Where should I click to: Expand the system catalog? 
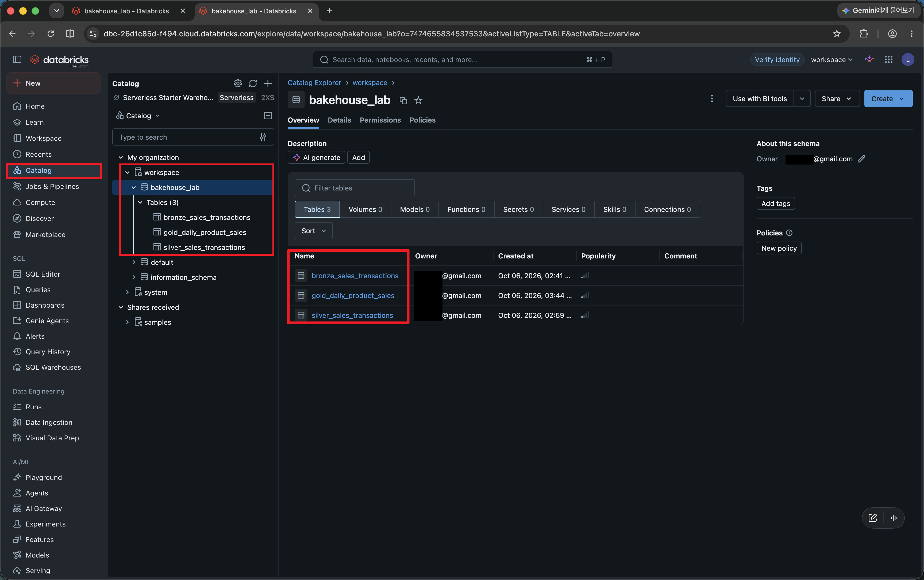click(x=127, y=292)
